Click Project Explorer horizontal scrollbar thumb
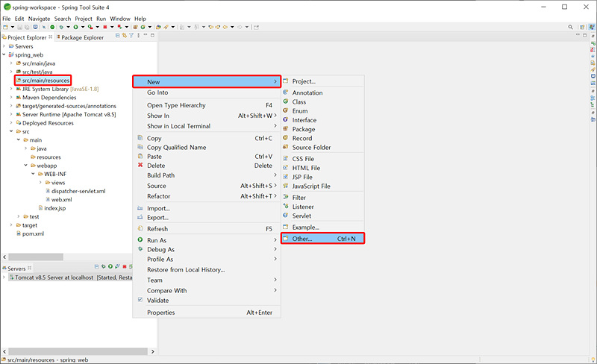Viewport: 597px width, 364px height. click(x=36, y=257)
